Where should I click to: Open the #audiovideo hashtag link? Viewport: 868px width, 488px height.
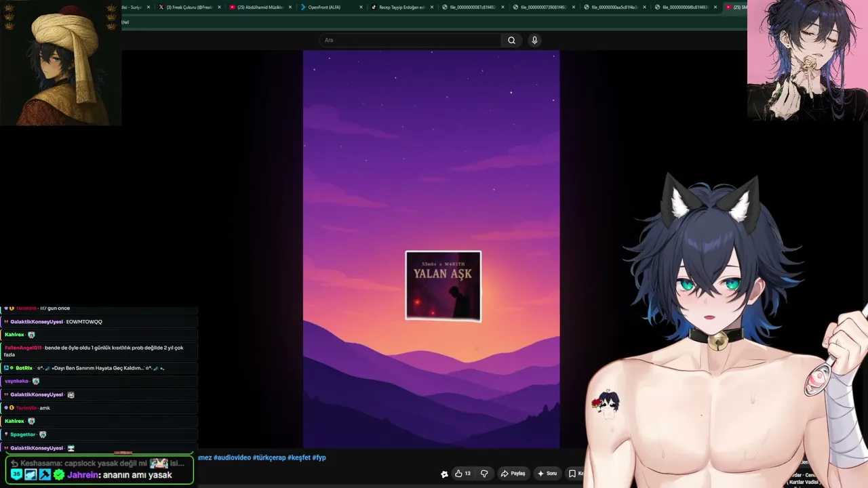pos(232,457)
